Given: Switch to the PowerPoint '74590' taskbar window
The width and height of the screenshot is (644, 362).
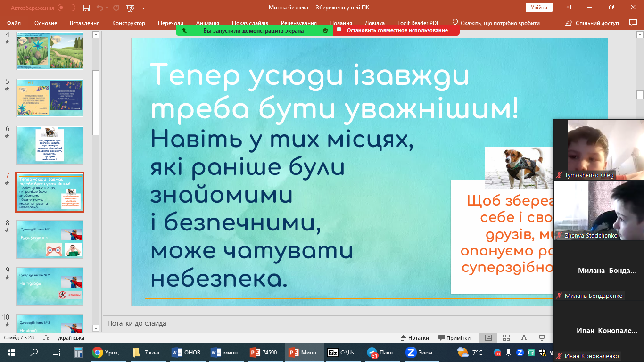Looking at the screenshot, I should 265,353.
